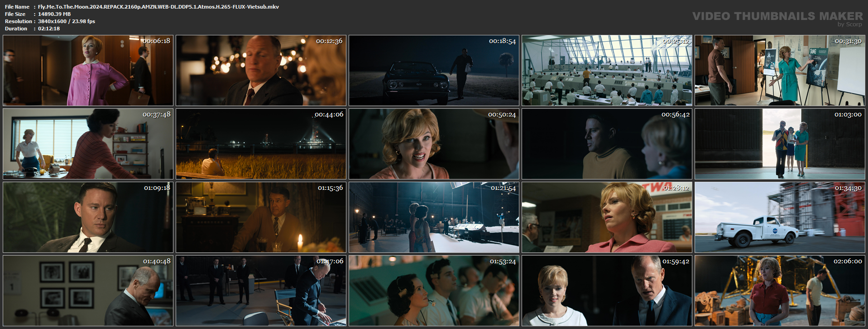Click the candlelit thumbnail at 01:15:36
868x329 pixels.
point(261,218)
